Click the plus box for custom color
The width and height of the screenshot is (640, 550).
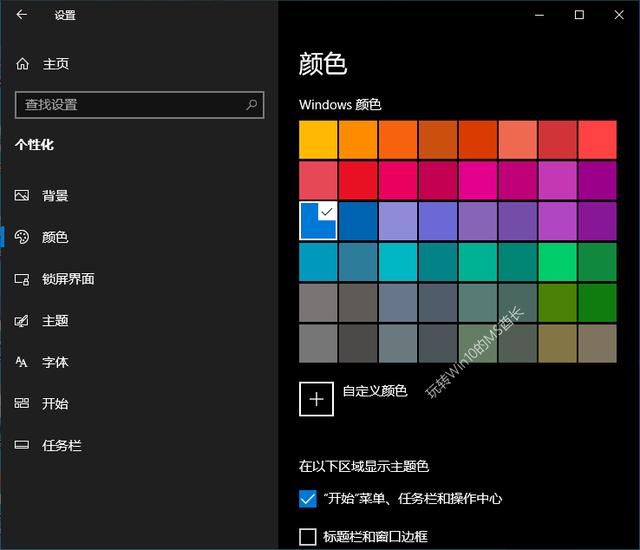tap(316, 399)
